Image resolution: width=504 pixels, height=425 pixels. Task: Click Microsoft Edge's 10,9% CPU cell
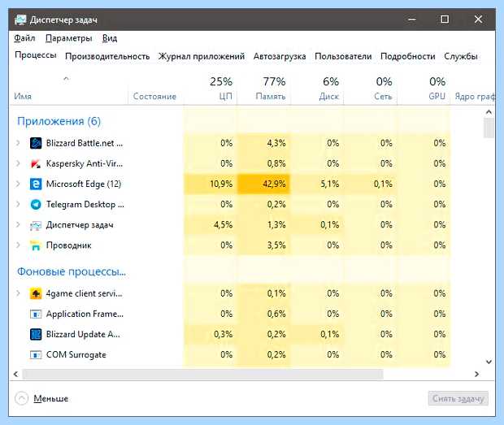tap(211, 184)
